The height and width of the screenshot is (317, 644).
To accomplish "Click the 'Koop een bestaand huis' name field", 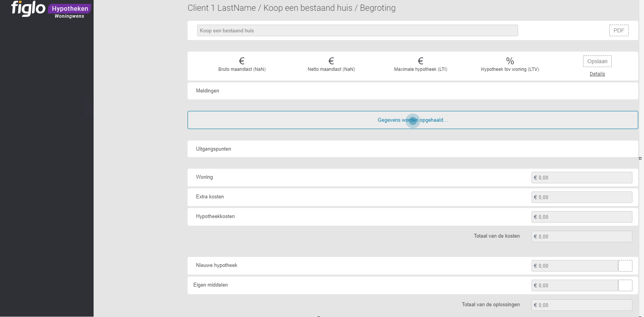I will tap(357, 30).
